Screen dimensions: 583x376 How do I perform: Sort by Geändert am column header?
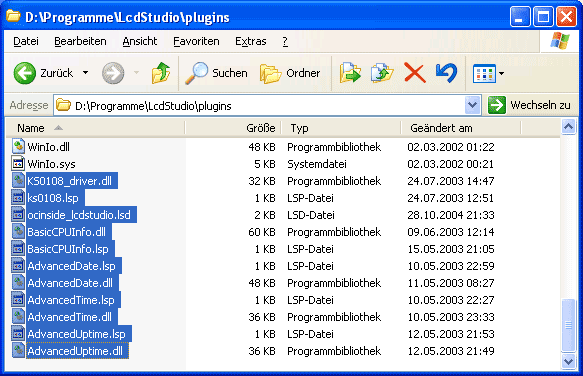pyautogui.click(x=461, y=128)
